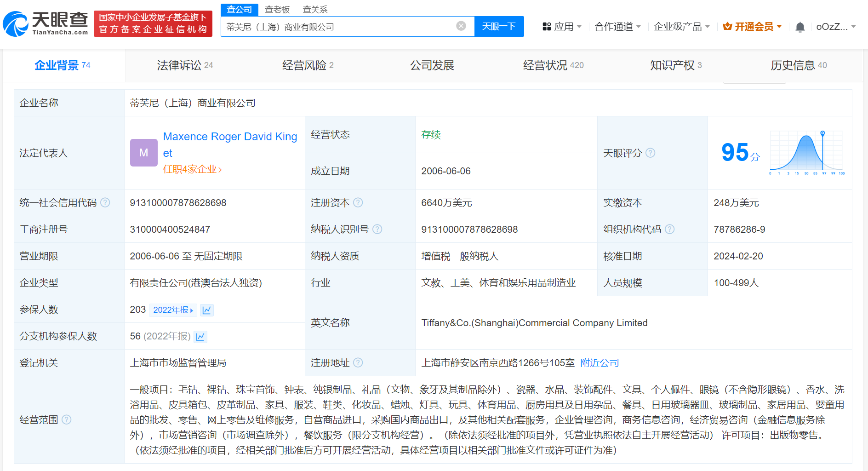The image size is (868, 471).
Task: Click help icon next to 注册资本
Action: tap(358, 202)
